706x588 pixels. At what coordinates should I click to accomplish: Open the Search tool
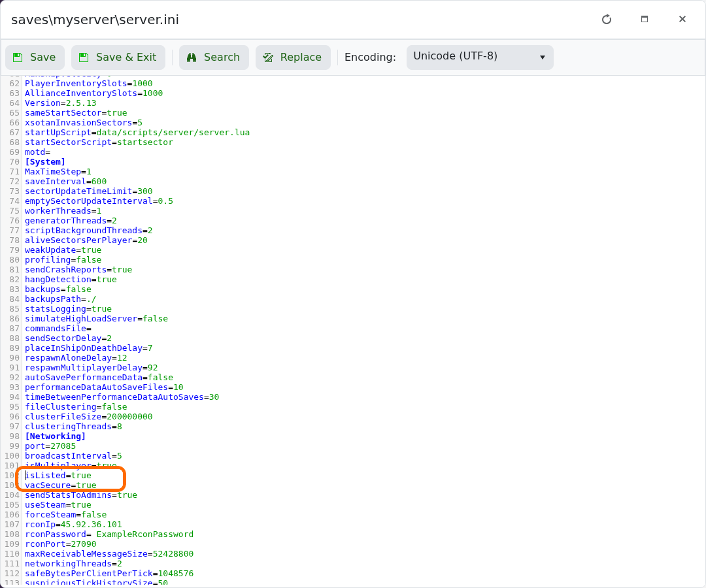pos(214,57)
